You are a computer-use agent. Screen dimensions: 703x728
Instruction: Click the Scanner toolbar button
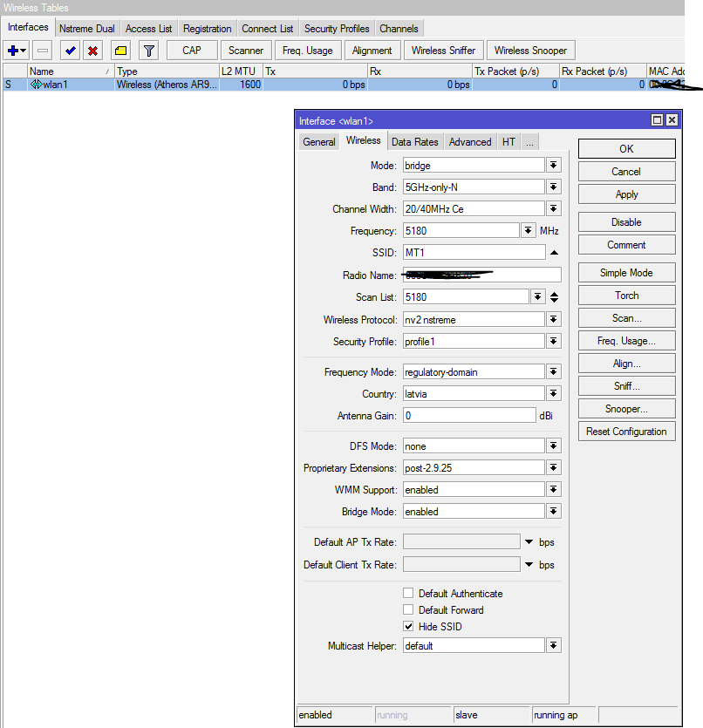pos(246,51)
